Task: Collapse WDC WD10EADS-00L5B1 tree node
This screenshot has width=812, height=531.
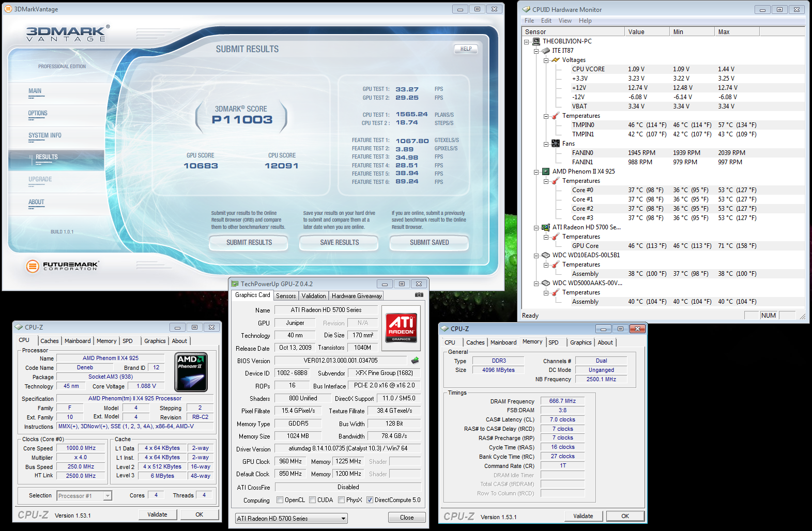Action: 536,256
